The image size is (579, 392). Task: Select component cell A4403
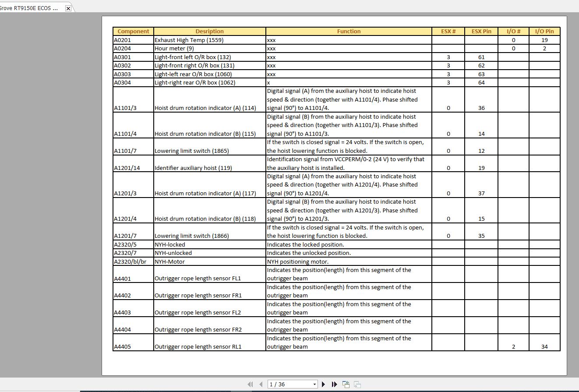pos(133,308)
